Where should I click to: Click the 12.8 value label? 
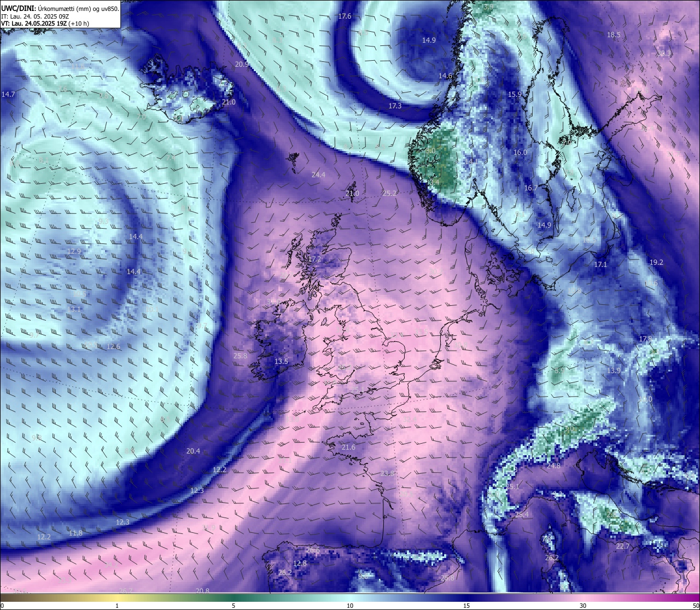click(300, 563)
